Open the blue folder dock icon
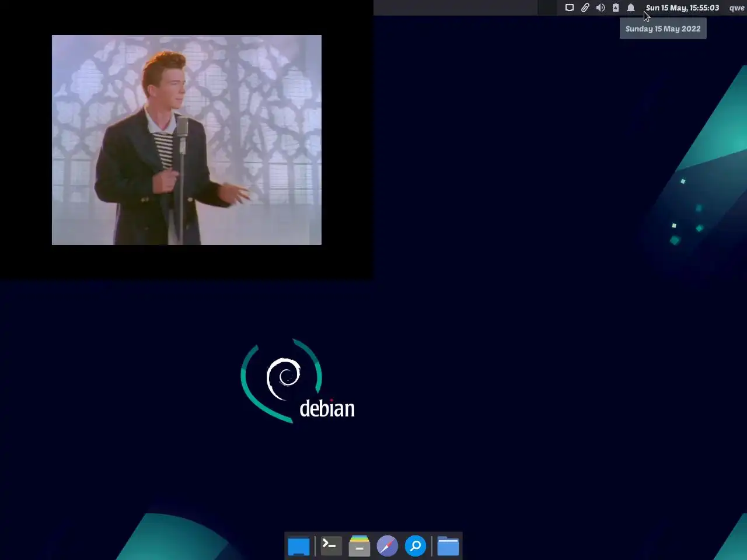This screenshot has height=560, width=747. click(x=448, y=546)
